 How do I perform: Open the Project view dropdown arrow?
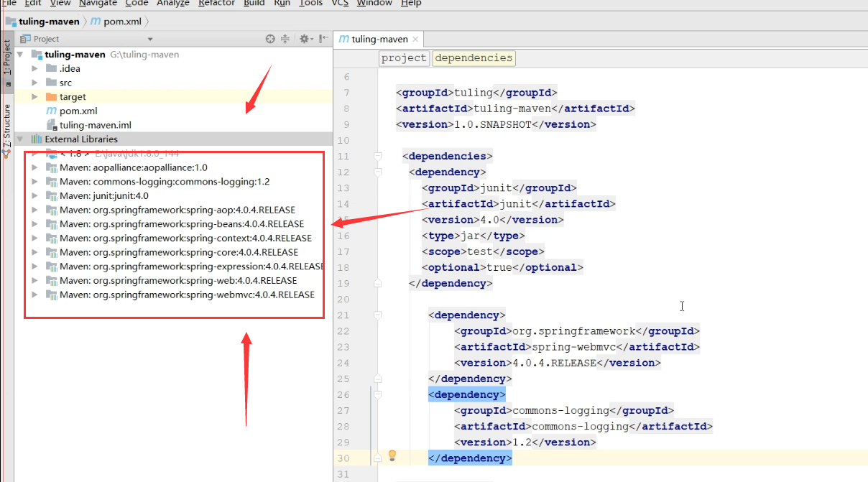click(150, 40)
